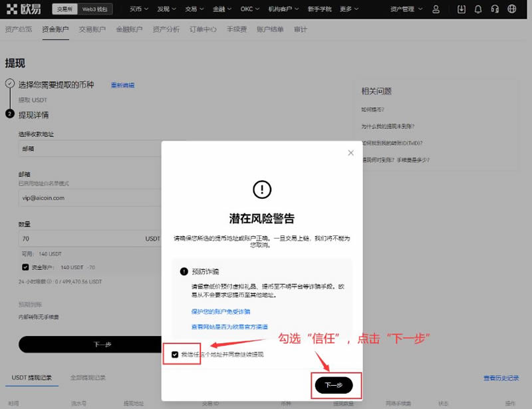
Task: Change language with the globe icon
Action: (512, 9)
